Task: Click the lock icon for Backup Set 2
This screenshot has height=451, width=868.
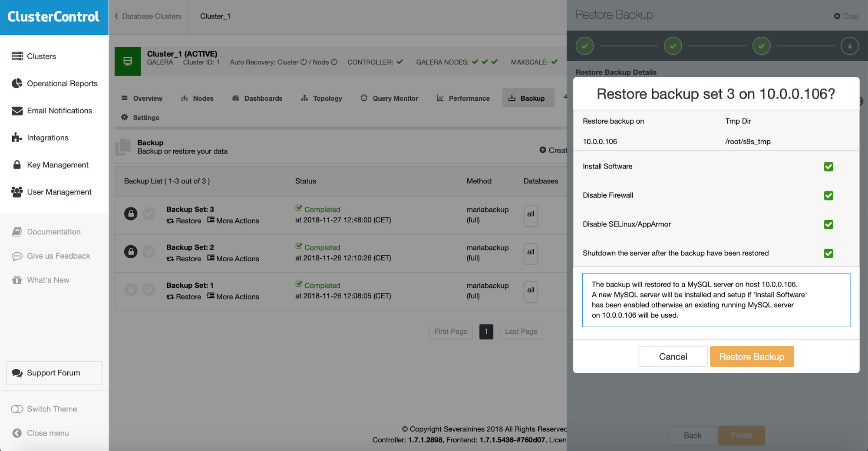Action: point(131,251)
